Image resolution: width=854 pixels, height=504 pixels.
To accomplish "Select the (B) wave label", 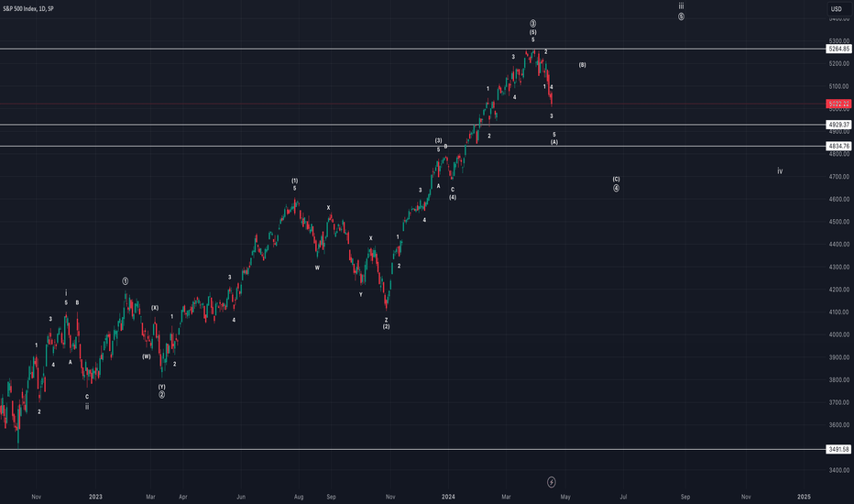I will coord(582,65).
